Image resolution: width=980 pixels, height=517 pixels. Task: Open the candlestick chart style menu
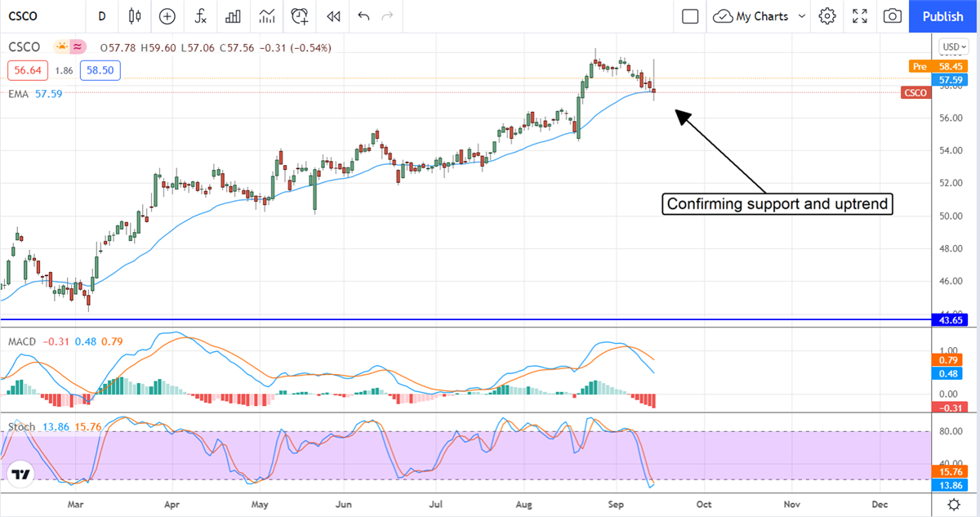point(135,16)
